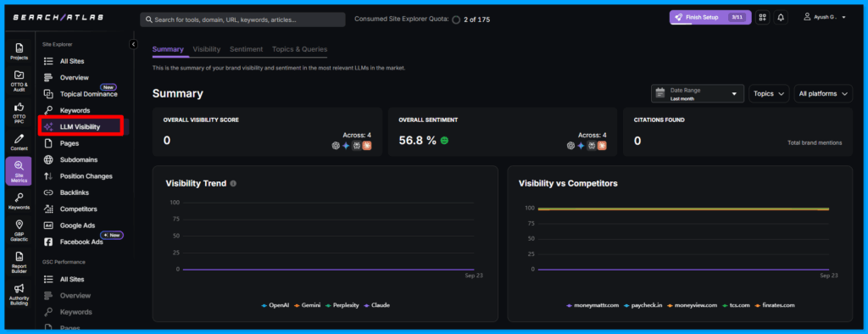Switch to the Sentiment tab

tap(247, 49)
